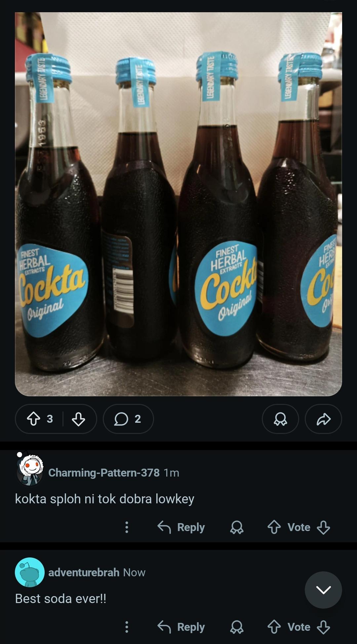Viewport: 357px width, 644px height.
Task: Share the Cockta post
Action: [323, 419]
